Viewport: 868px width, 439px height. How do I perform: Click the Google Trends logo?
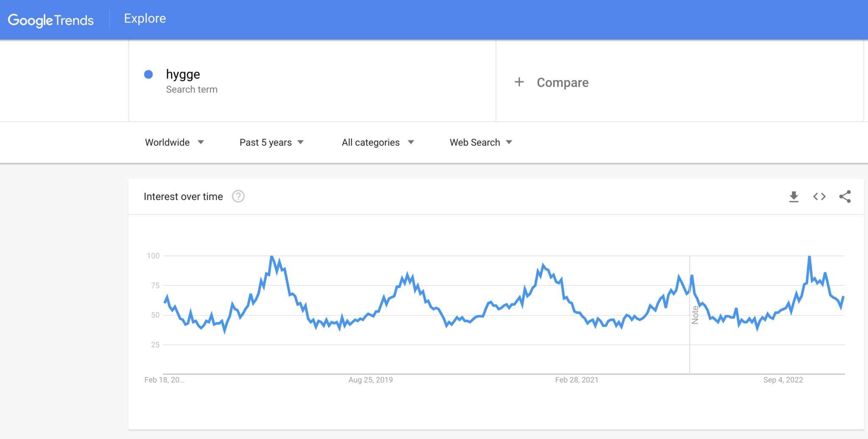click(51, 20)
